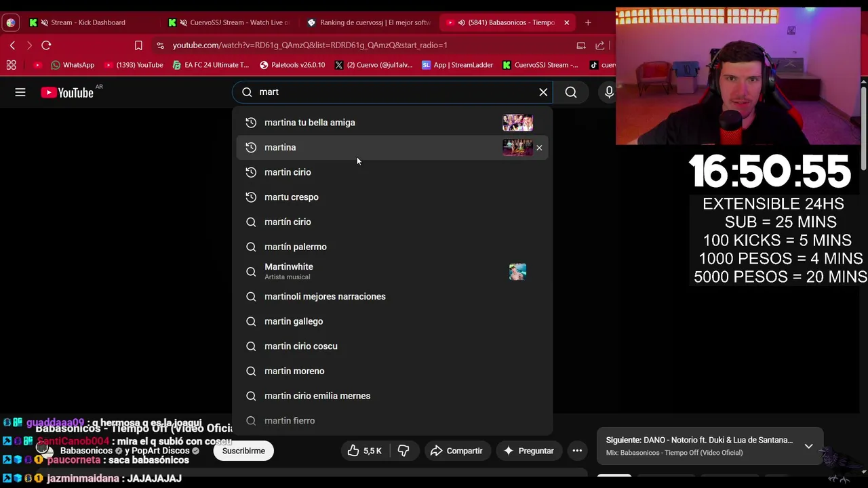The width and height of the screenshot is (868, 488).
Task: Select 'martinoli mejores narraciones' suggestion
Action: tap(392, 297)
